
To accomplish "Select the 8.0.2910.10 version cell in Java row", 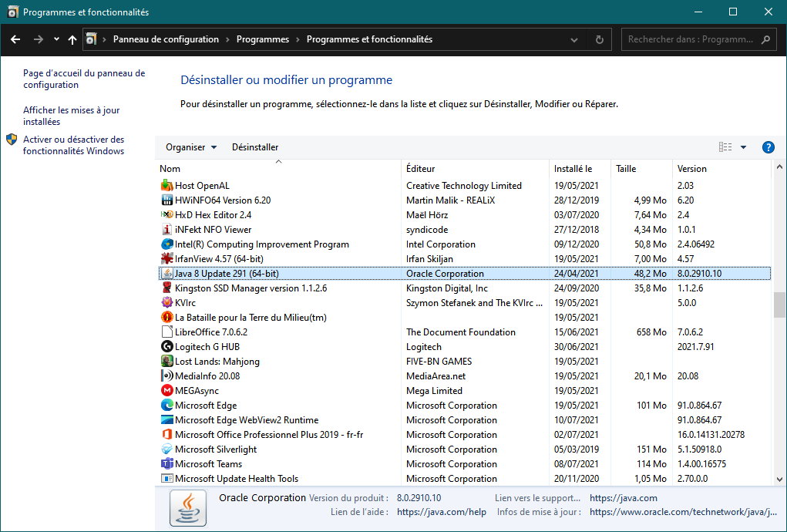I will click(x=699, y=274).
